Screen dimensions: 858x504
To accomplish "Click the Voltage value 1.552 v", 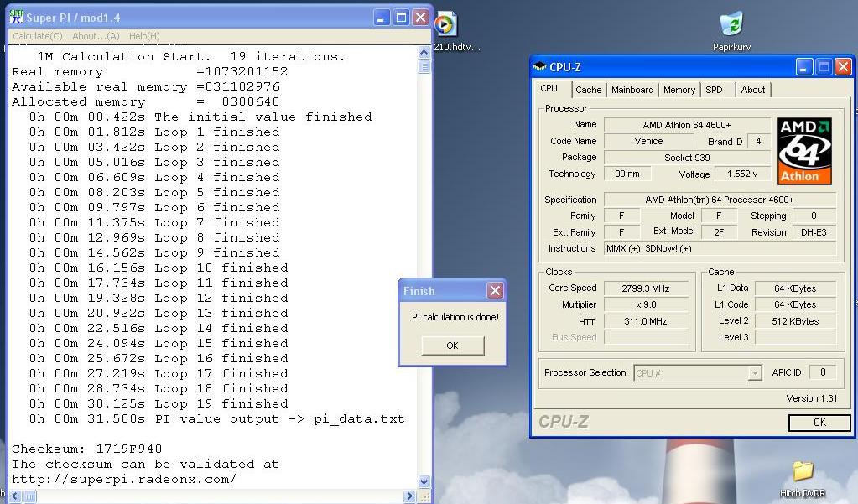I will (x=742, y=174).
